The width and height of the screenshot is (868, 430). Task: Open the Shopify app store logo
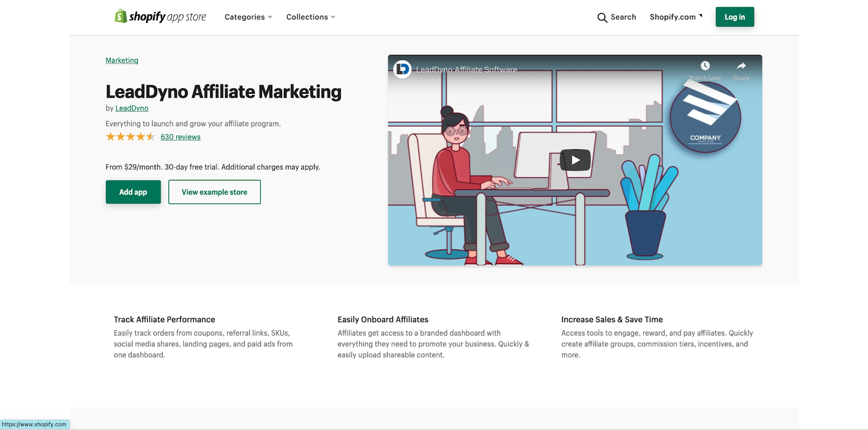click(x=160, y=17)
